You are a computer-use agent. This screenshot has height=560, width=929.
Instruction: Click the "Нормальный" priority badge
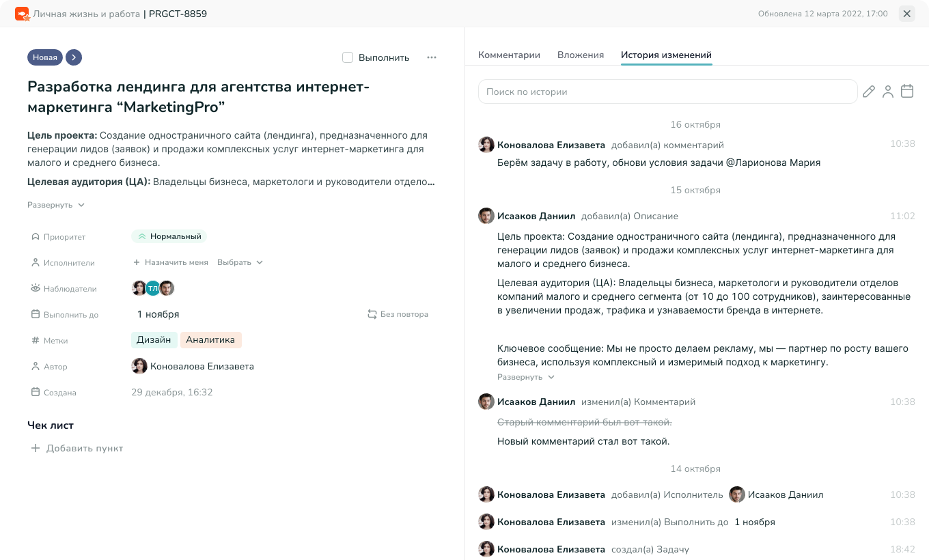169,236
